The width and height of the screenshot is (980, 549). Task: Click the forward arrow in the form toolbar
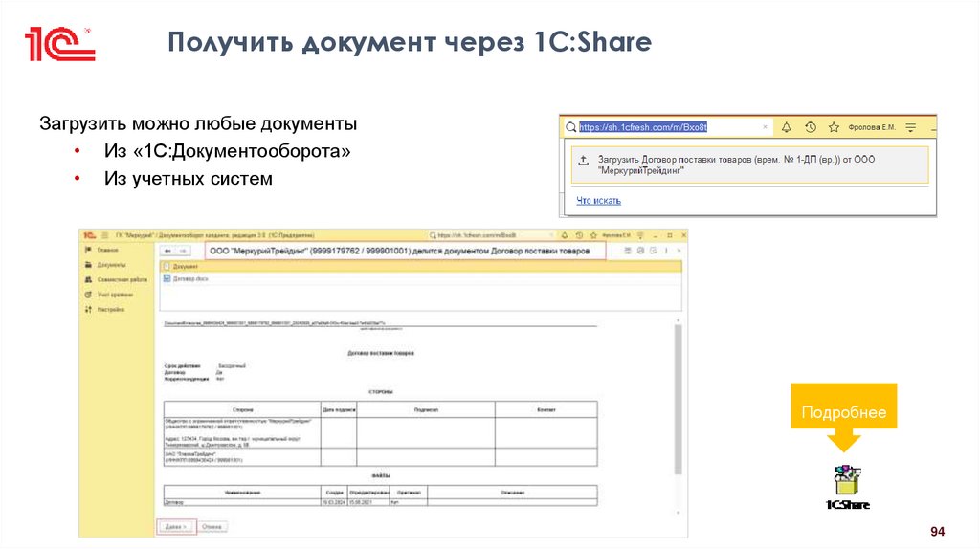pos(183,252)
